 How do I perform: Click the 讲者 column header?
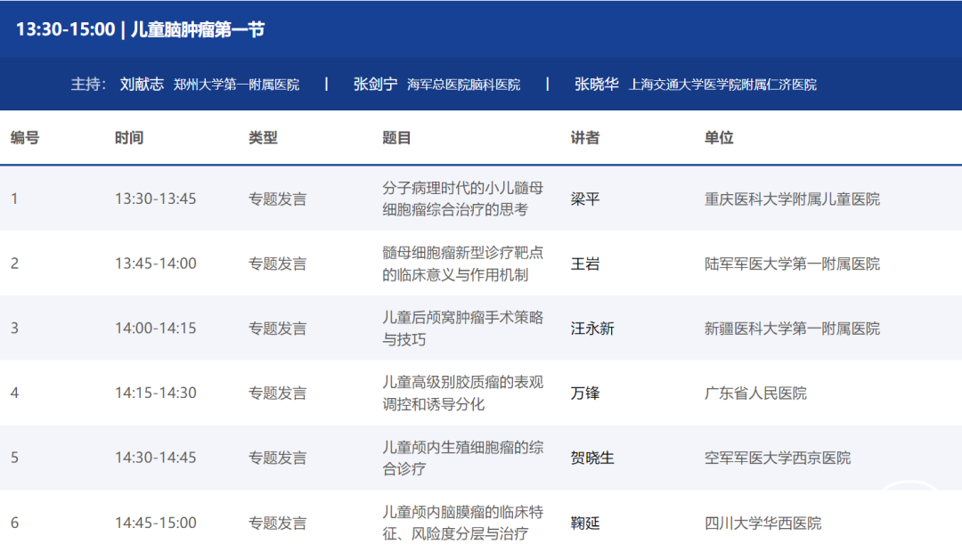pyautogui.click(x=585, y=138)
